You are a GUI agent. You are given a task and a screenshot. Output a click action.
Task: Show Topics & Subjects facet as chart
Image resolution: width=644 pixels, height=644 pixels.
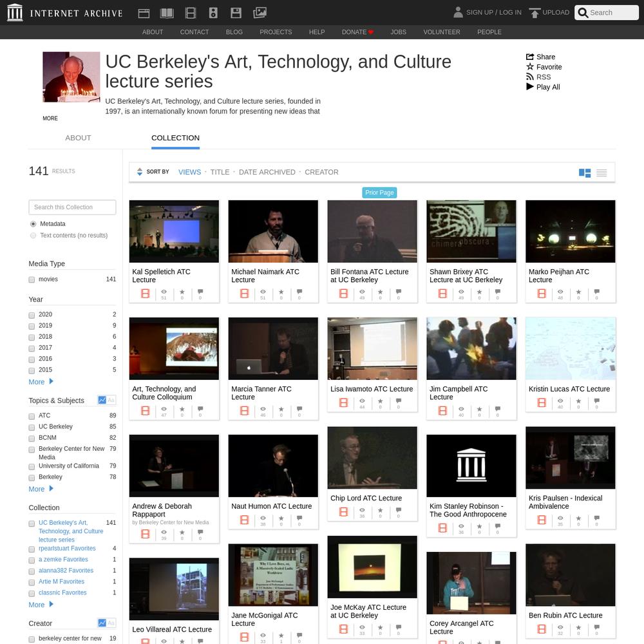pyautogui.click(x=102, y=400)
